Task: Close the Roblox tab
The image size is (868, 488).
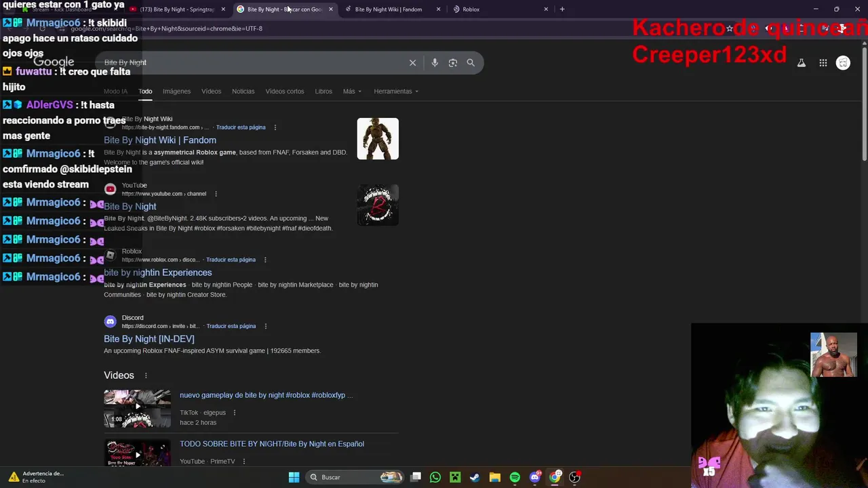Action: point(546,9)
